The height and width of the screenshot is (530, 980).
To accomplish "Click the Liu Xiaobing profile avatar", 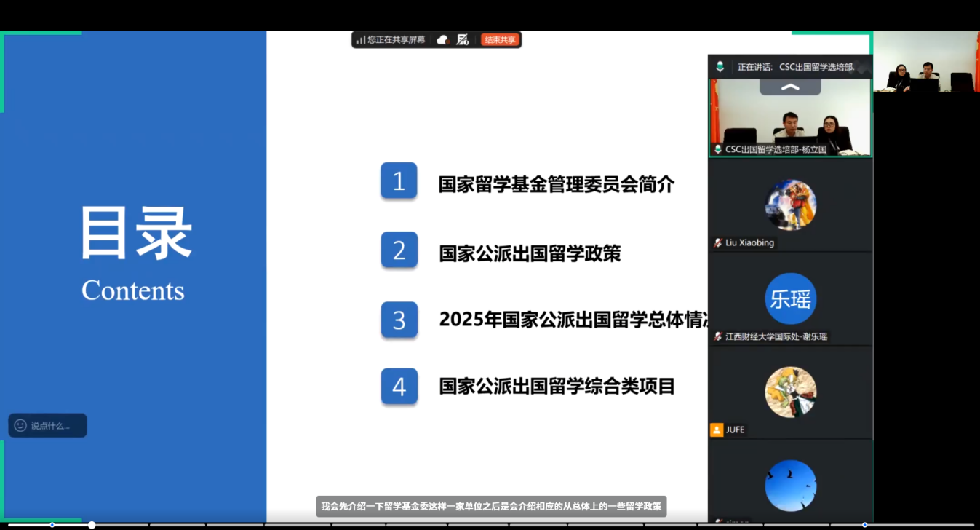I will 790,205.
